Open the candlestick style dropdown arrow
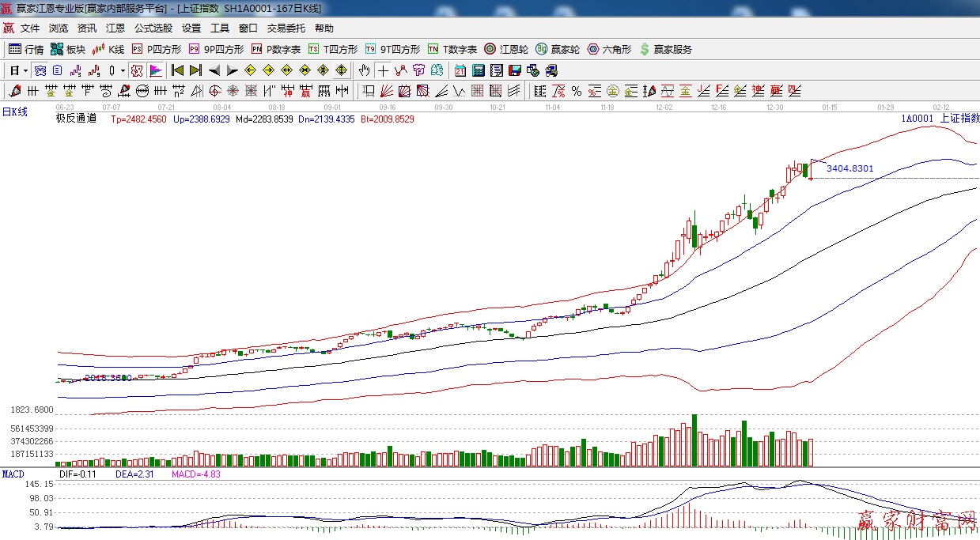Image resolution: width=980 pixels, height=540 pixels. click(x=122, y=70)
